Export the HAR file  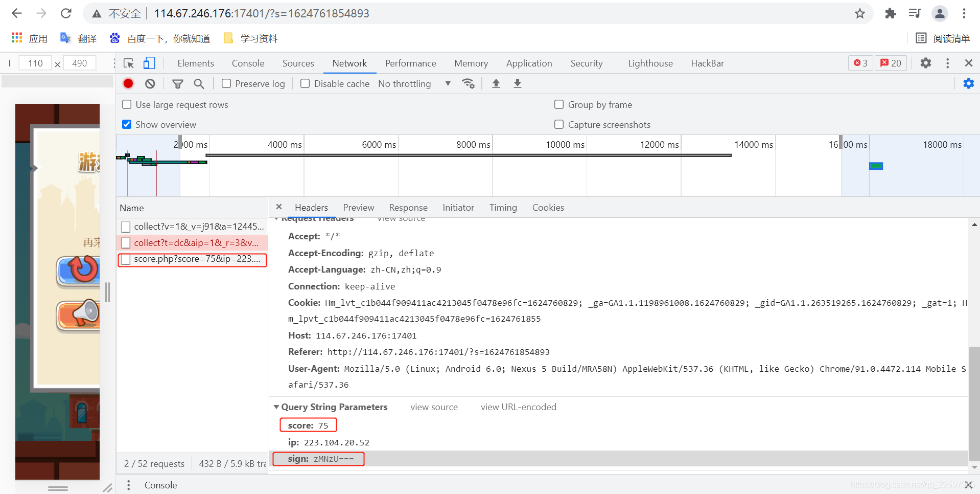point(517,83)
